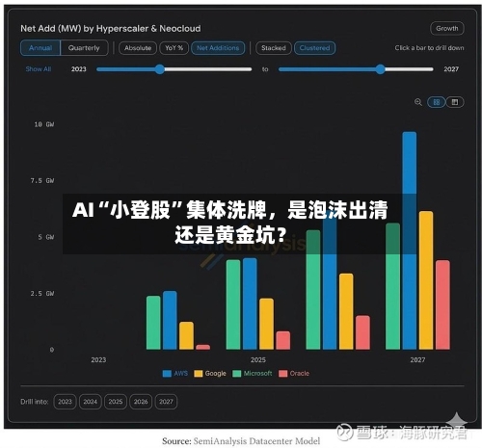Toggle Microsoft series in legend
482x448 pixels.
coord(253,374)
